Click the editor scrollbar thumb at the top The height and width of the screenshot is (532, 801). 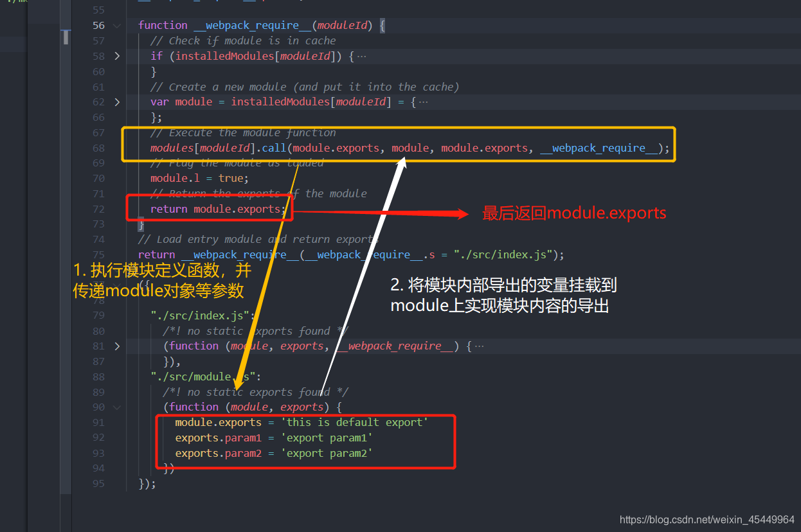pos(65,37)
